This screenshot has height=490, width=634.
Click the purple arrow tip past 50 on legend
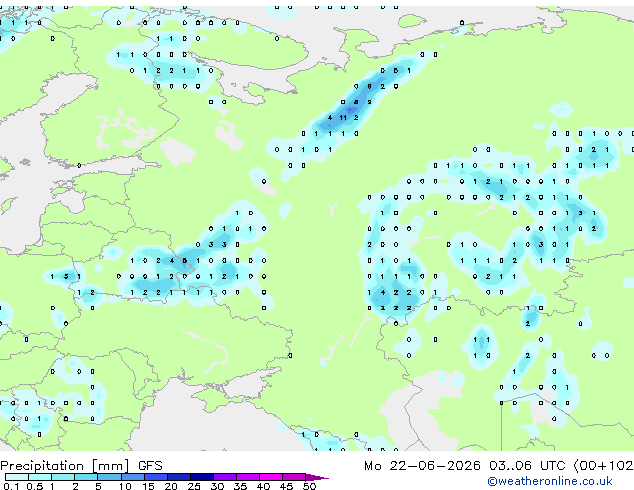(317, 477)
